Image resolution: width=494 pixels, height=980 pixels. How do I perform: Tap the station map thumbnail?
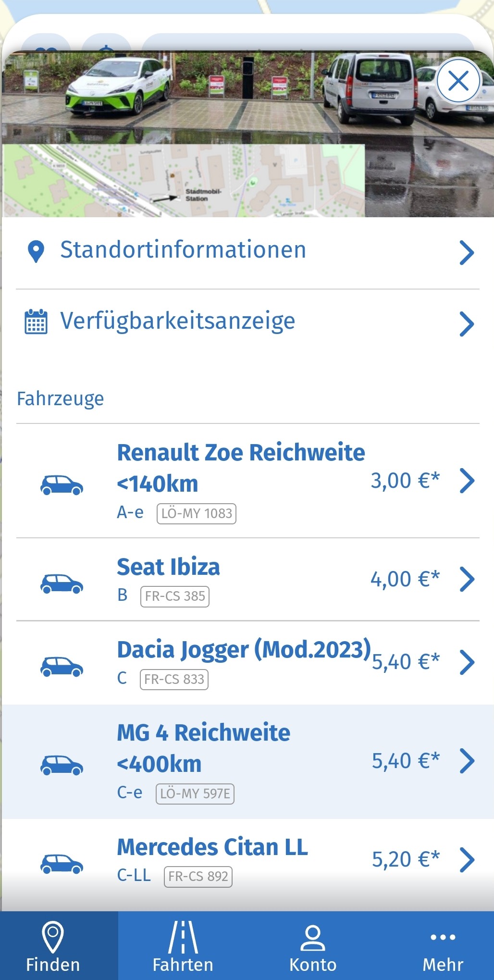pos(184,181)
